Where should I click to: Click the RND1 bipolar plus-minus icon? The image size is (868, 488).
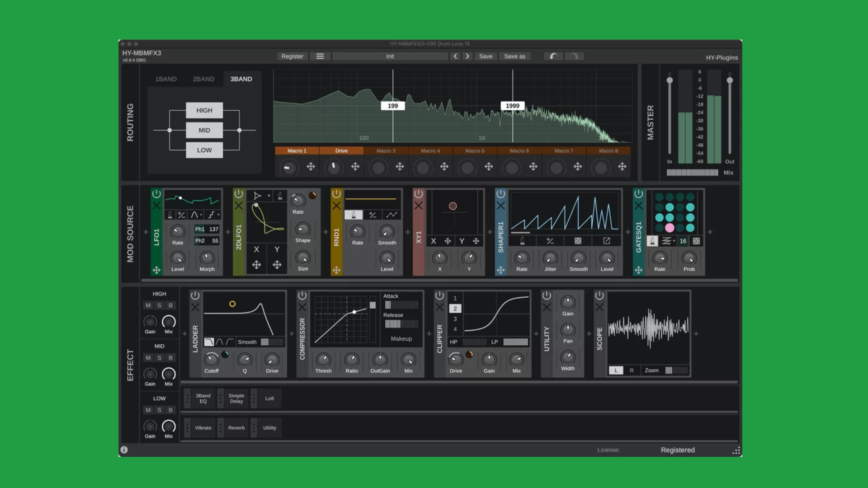pos(373,215)
